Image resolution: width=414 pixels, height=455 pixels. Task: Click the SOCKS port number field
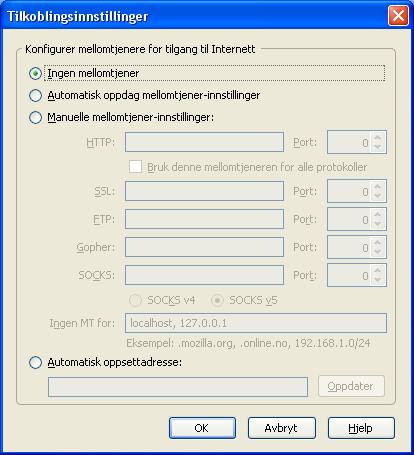click(x=350, y=275)
